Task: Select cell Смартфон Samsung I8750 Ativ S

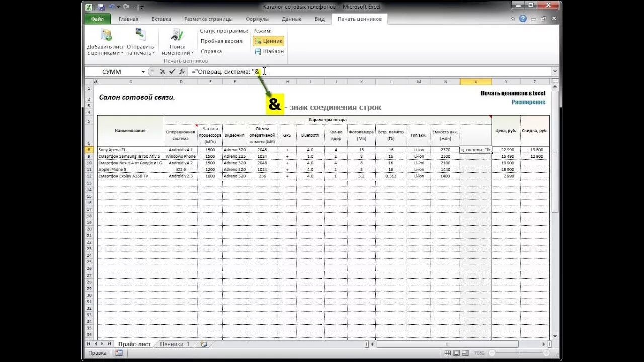Action: click(x=130, y=156)
